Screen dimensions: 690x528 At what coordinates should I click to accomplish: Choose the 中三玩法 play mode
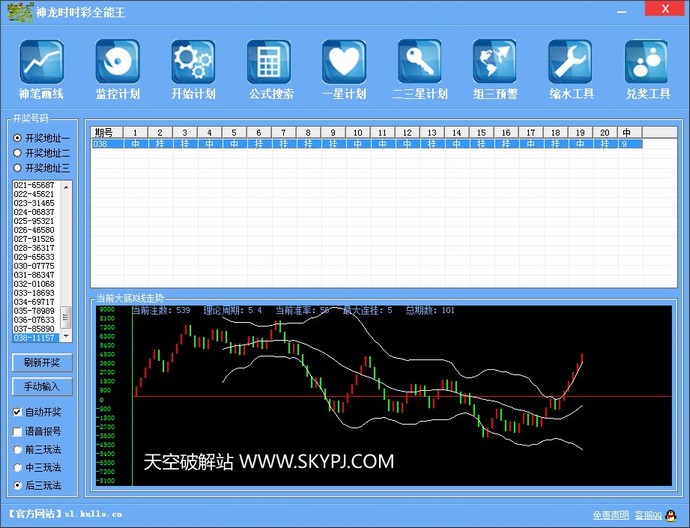coord(17,467)
